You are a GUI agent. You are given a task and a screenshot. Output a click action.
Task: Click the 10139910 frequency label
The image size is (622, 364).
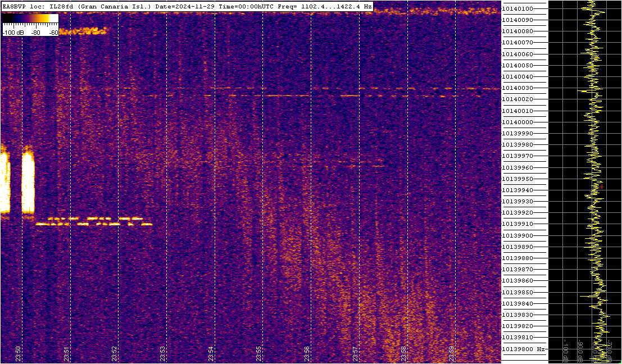point(517,224)
